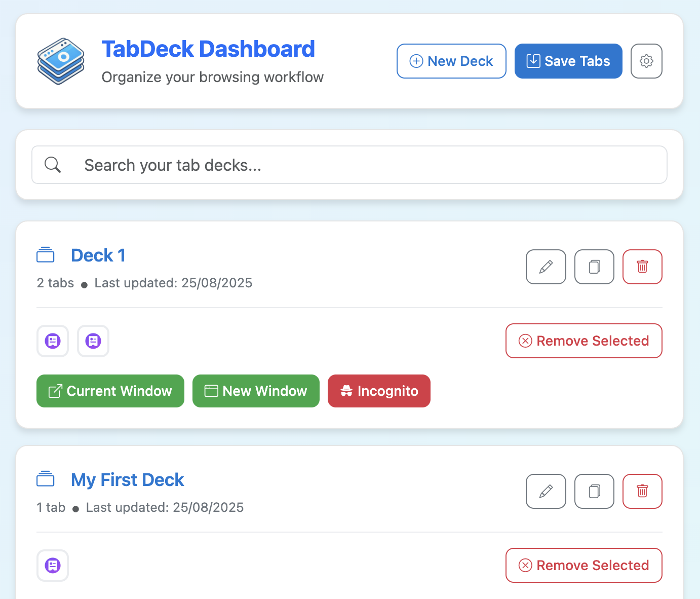Launch Deck 1 in a New Window
This screenshot has height=599, width=700.
tap(255, 391)
